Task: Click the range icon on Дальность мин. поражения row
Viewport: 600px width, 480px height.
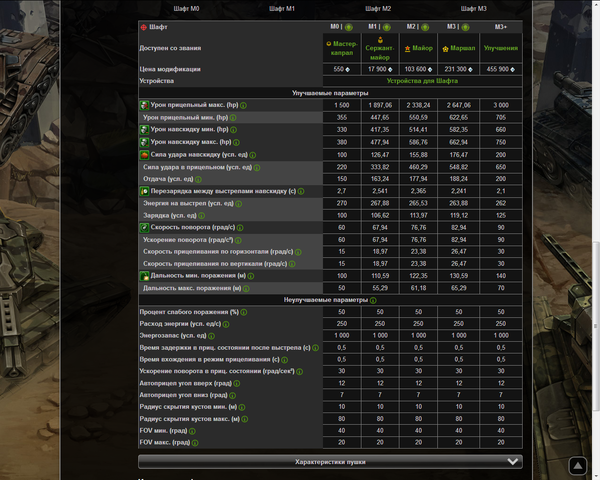Action: coord(144,276)
